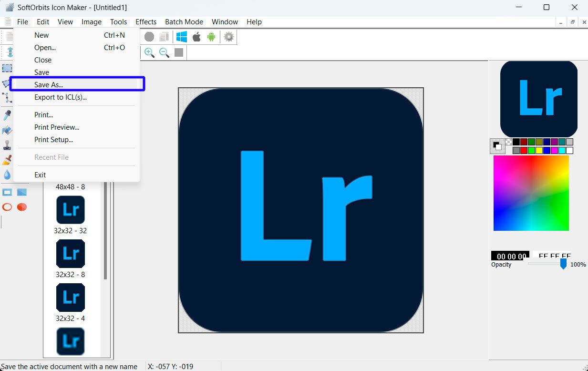Choose Close from the File menu
588x371 pixels.
tap(76, 60)
